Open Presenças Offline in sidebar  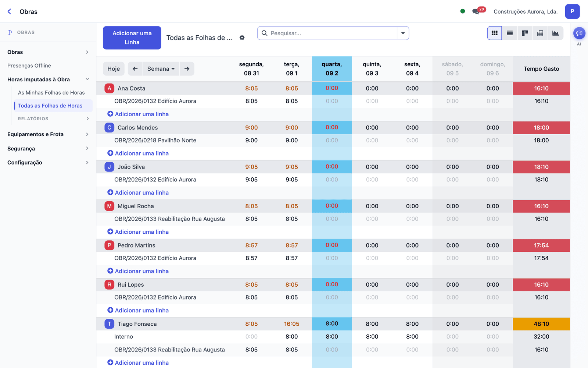point(29,66)
